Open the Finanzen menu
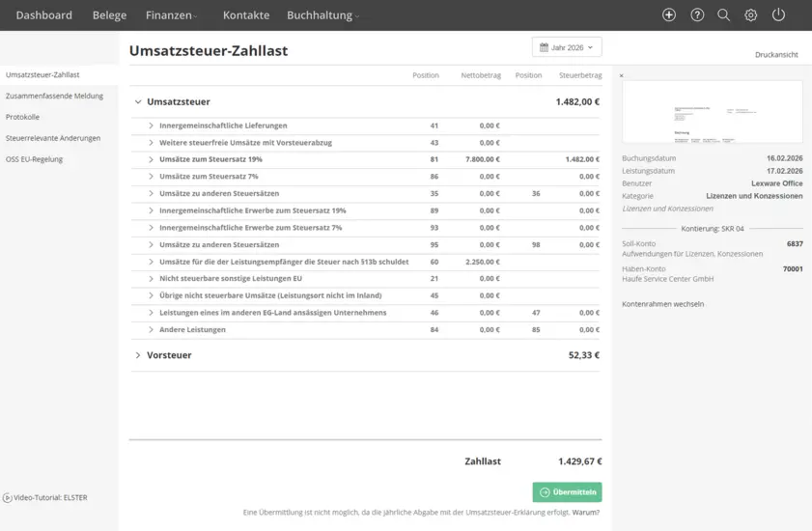This screenshot has width=812, height=531. click(x=171, y=15)
